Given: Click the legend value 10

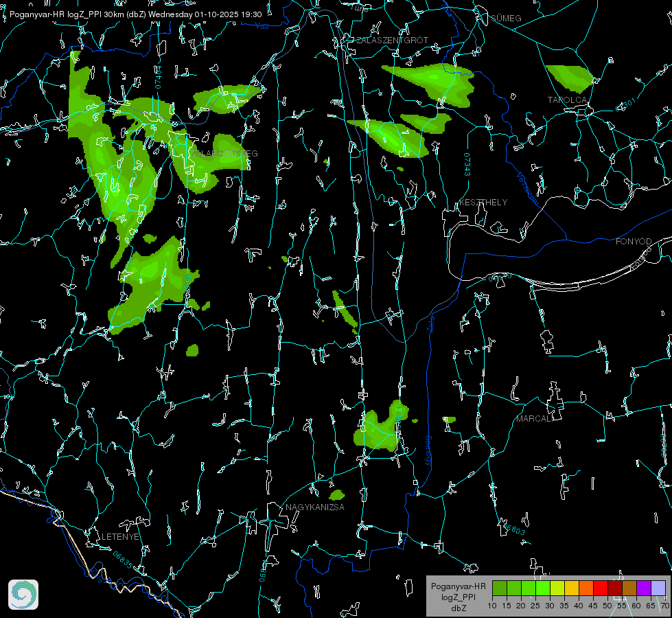Looking at the screenshot, I should point(492,606).
